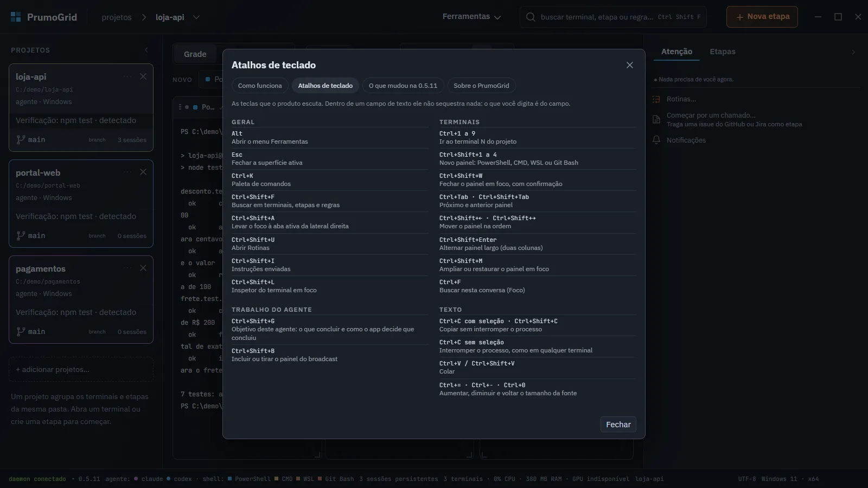Select the Atalhos de teclado tab
Viewport: 868px width, 488px height.
(x=325, y=86)
